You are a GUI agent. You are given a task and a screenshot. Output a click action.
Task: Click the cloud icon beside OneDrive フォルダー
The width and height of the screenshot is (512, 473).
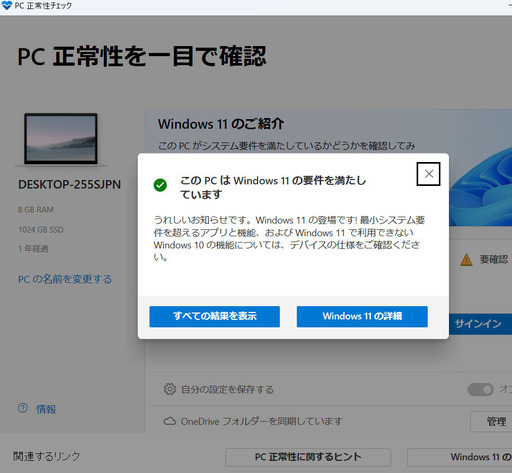point(170,421)
